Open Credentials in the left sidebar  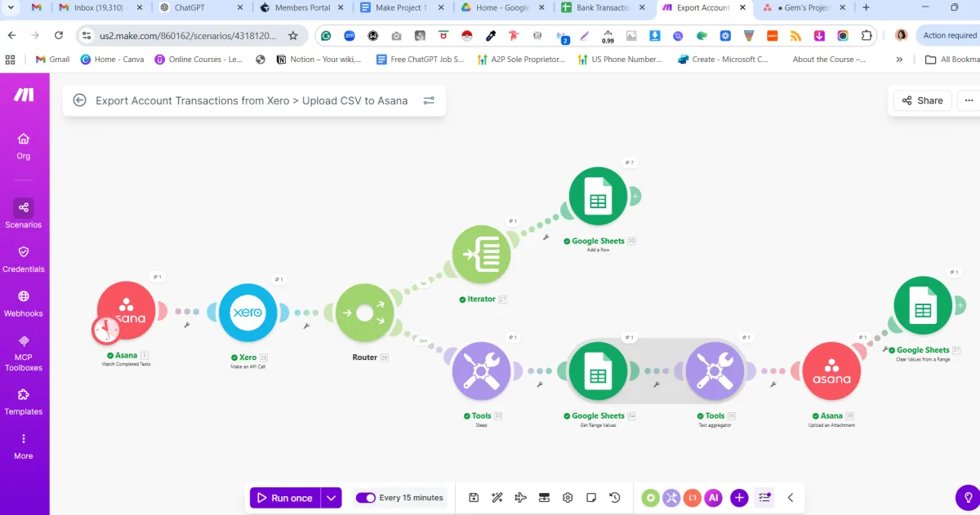tap(23, 260)
